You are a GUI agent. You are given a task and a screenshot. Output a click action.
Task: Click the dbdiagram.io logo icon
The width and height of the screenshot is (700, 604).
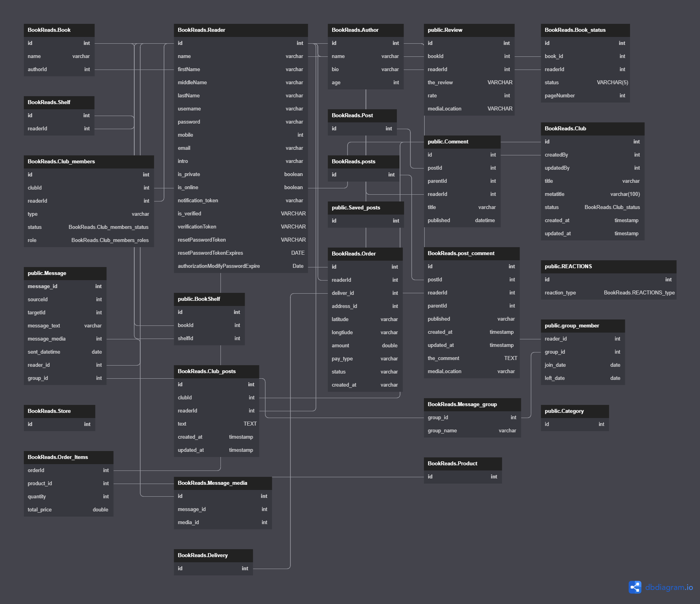pyautogui.click(x=635, y=587)
